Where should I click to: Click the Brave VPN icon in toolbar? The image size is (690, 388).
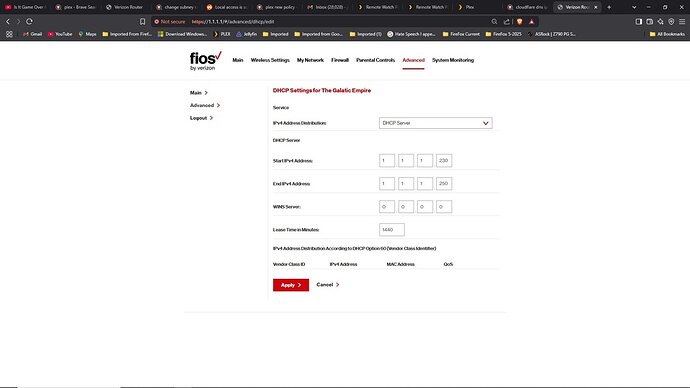click(671, 22)
